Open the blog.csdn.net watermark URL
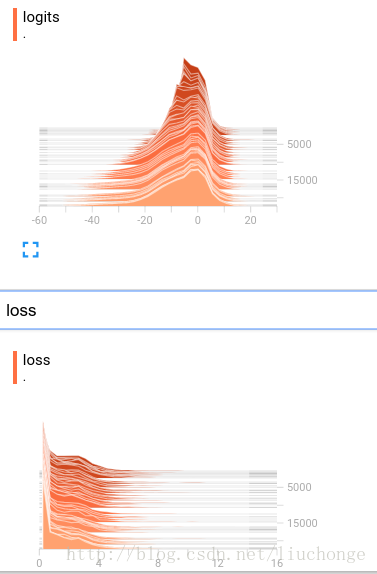The width and height of the screenshot is (377, 574). point(216,554)
